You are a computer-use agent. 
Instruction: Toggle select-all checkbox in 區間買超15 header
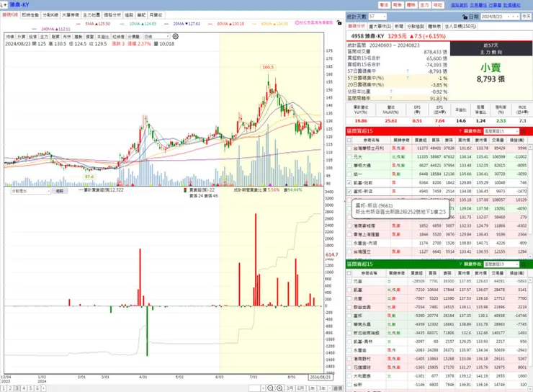[349, 140]
